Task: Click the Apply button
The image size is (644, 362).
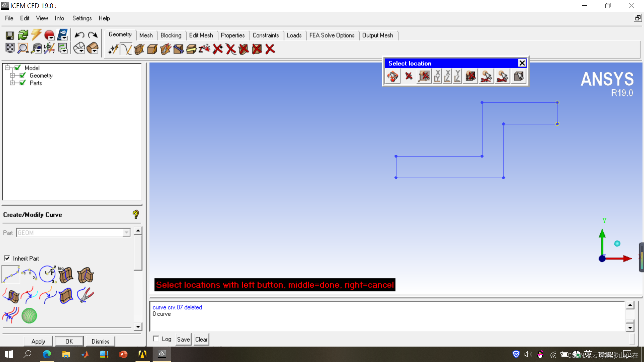Action: tap(38, 341)
